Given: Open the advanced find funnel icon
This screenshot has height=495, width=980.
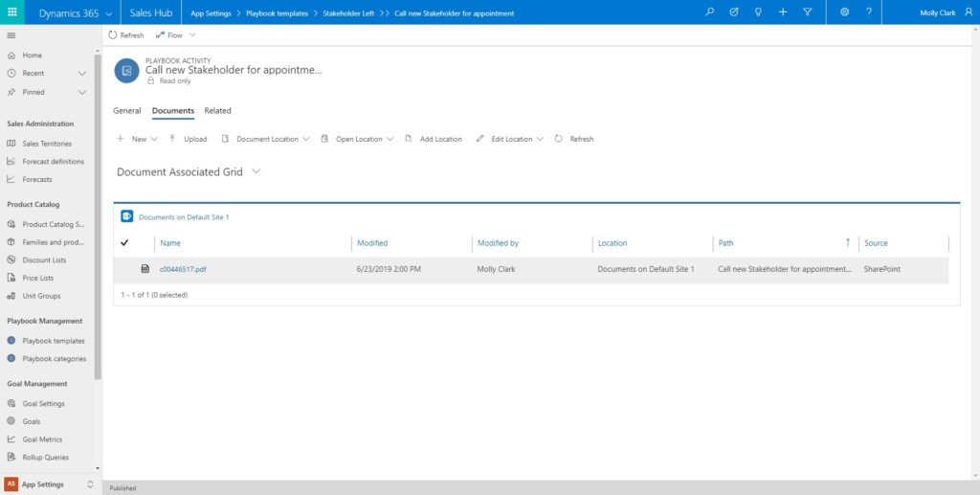Looking at the screenshot, I should pos(807,11).
